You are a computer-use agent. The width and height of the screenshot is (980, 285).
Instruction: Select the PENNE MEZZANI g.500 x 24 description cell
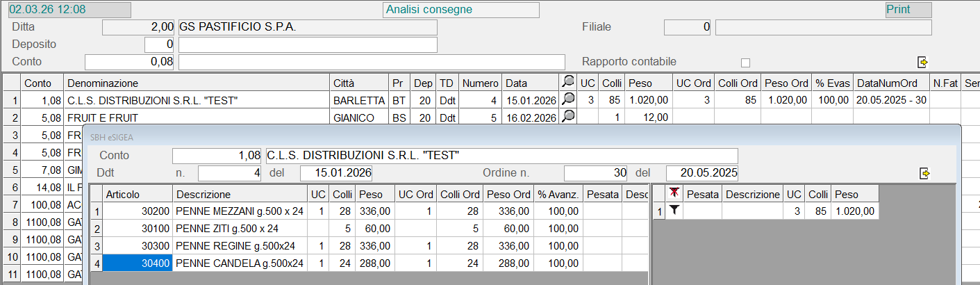[240, 211]
